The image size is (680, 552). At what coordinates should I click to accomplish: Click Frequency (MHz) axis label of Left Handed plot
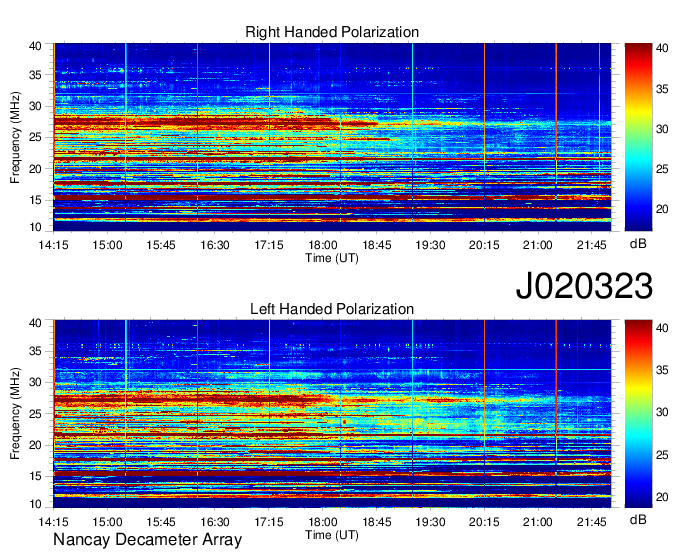15,414
